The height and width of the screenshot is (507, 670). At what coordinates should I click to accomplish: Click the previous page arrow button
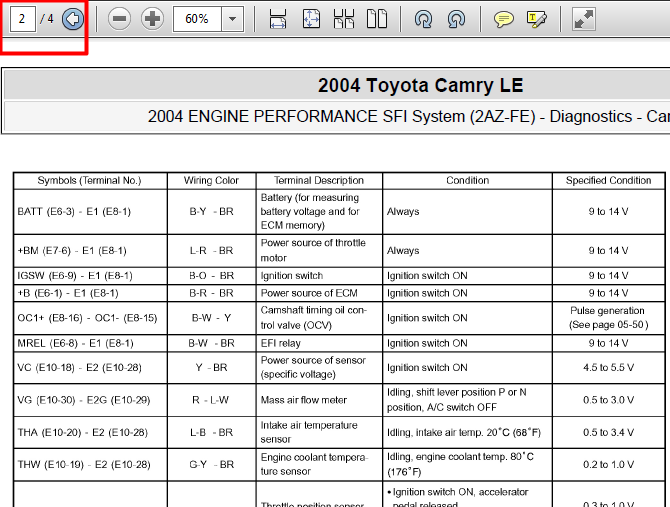coord(73,19)
